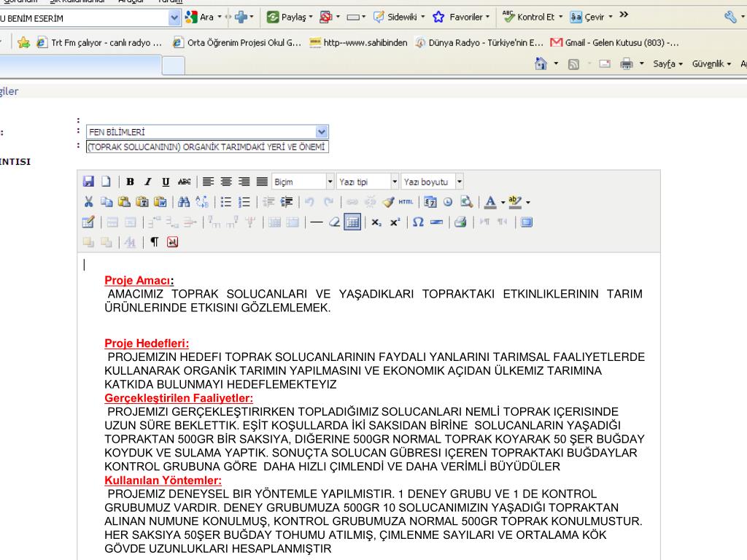Expand the BENİM ESERİM search box dropdown

tap(174, 18)
